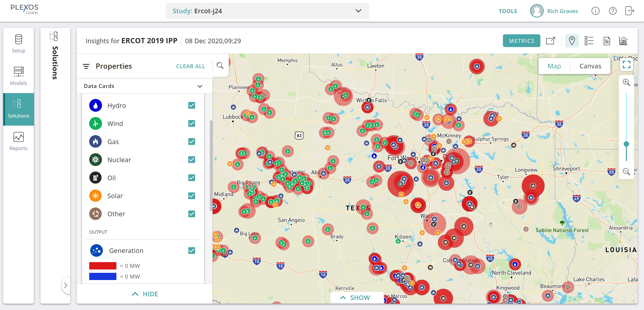Screen dimensions: 644x310
Task: Click the Generation bubbles icon
Action: [x=96, y=251]
